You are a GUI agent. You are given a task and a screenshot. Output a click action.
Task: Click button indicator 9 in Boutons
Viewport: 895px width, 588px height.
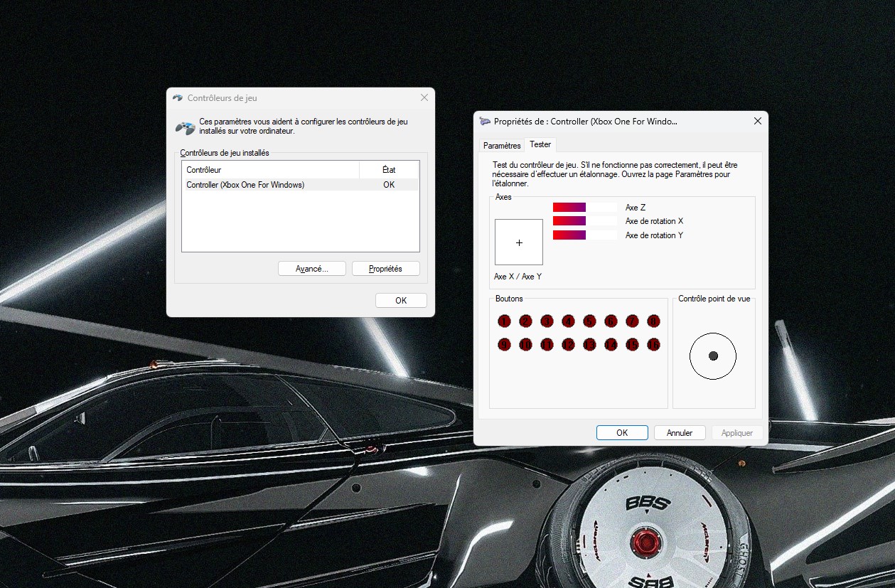click(504, 345)
